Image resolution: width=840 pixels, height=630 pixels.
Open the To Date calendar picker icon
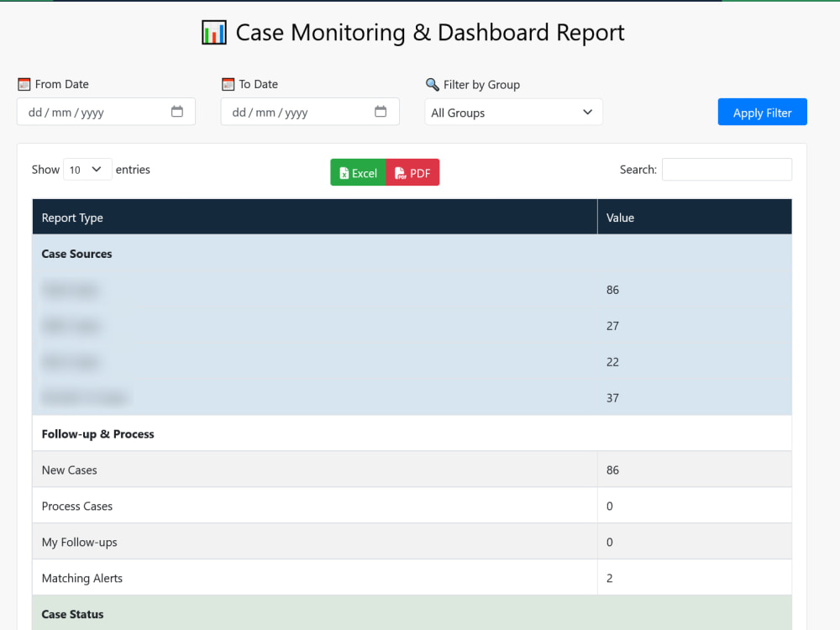(381, 112)
